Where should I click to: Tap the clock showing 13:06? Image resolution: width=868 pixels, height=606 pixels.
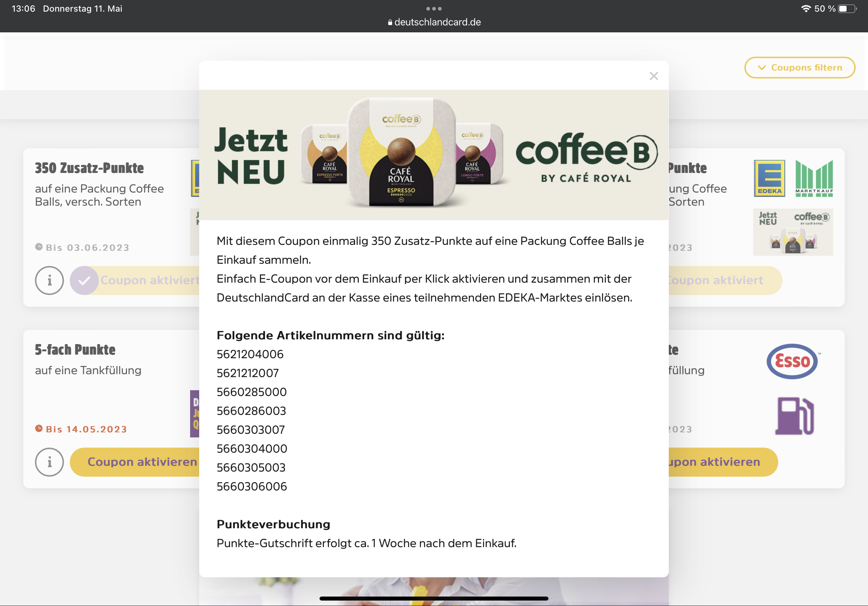pyautogui.click(x=23, y=9)
